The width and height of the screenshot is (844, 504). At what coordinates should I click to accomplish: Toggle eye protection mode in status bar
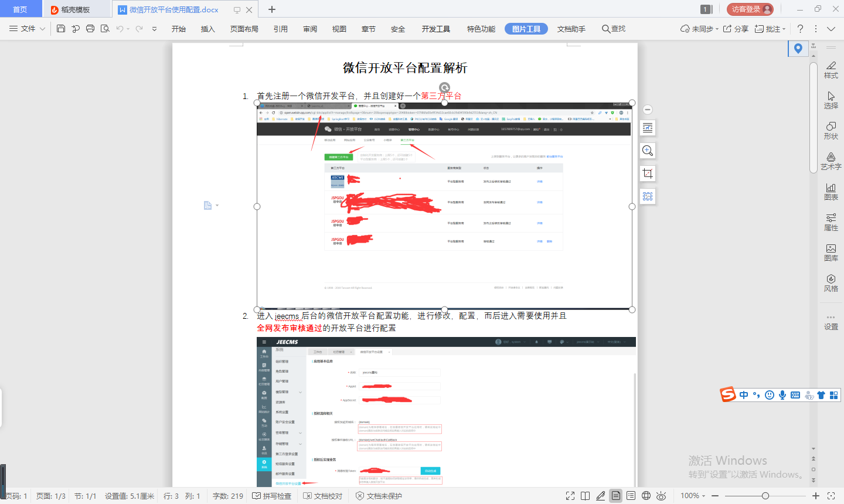(x=661, y=496)
